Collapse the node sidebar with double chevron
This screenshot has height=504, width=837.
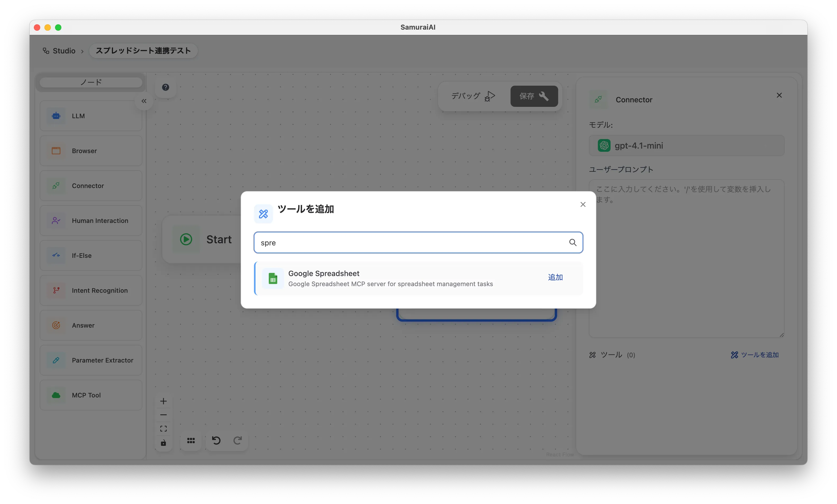pos(144,101)
